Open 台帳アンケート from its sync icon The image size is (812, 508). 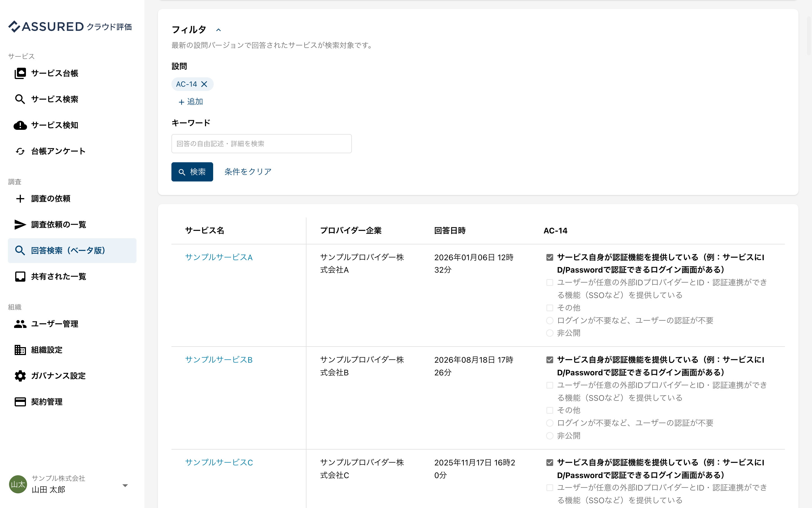click(x=20, y=151)
